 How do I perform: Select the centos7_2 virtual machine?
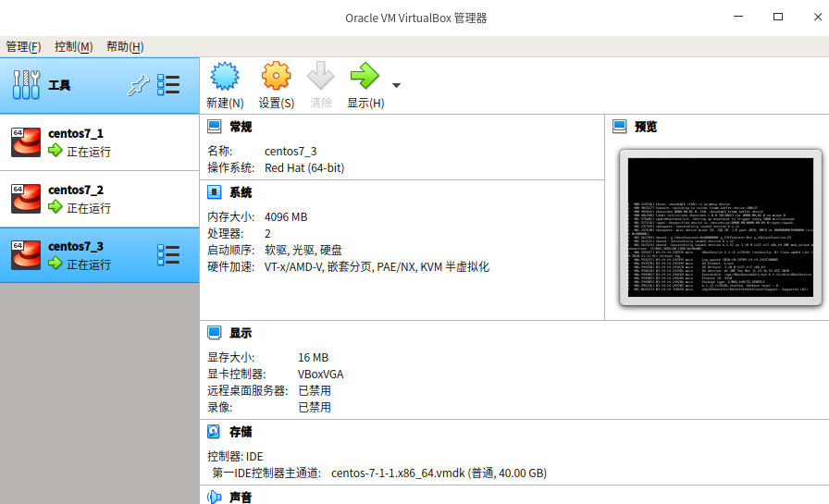point(99,199)
